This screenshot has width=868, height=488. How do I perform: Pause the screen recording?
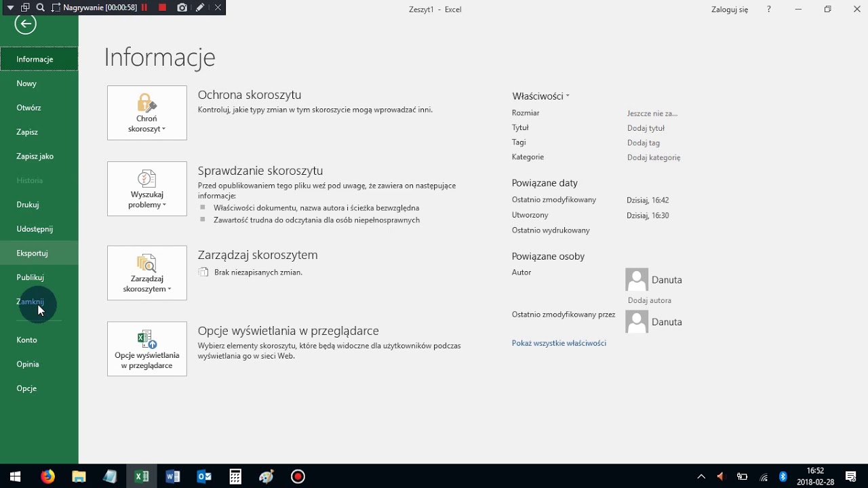tap(144, 7)
